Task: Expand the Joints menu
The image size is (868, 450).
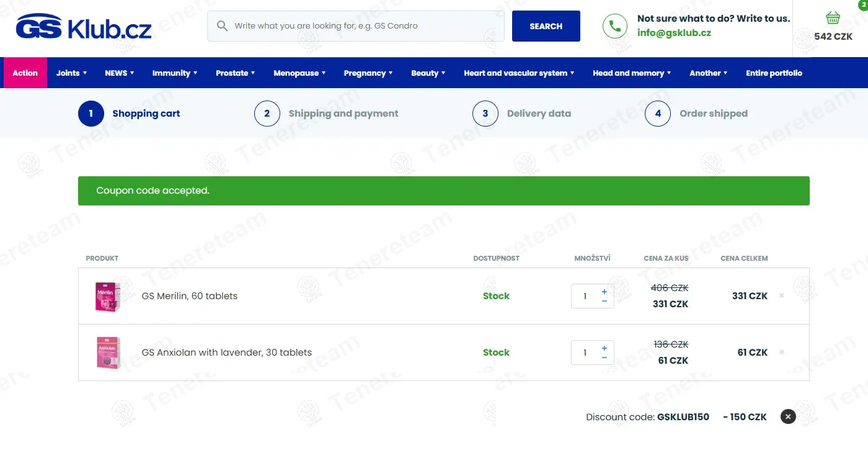Action: pyautogui.click(x=71, y=73)
